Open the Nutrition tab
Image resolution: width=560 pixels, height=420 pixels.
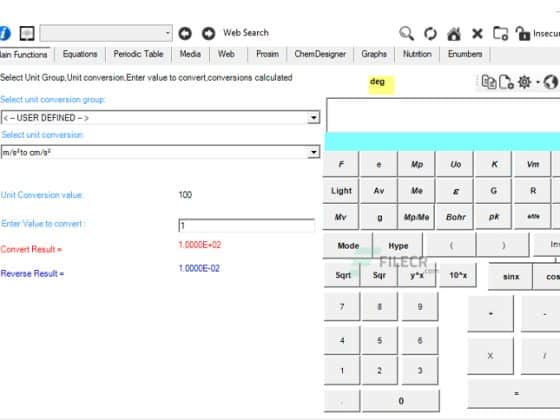(417, 54)
